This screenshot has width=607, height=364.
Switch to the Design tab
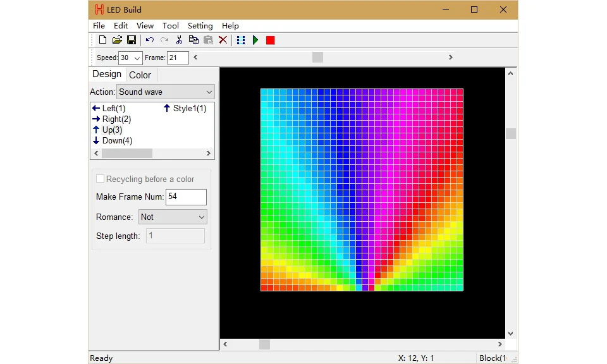[x=107, y=74]
